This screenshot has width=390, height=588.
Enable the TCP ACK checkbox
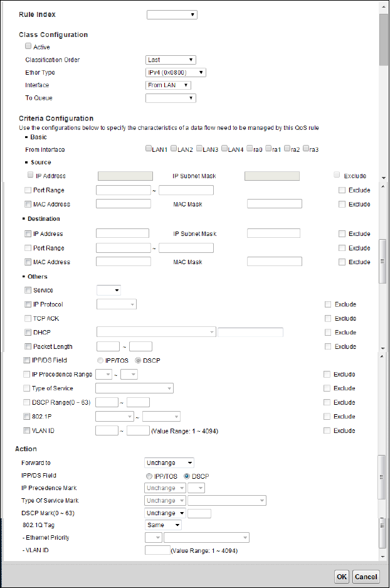[28, 318]
